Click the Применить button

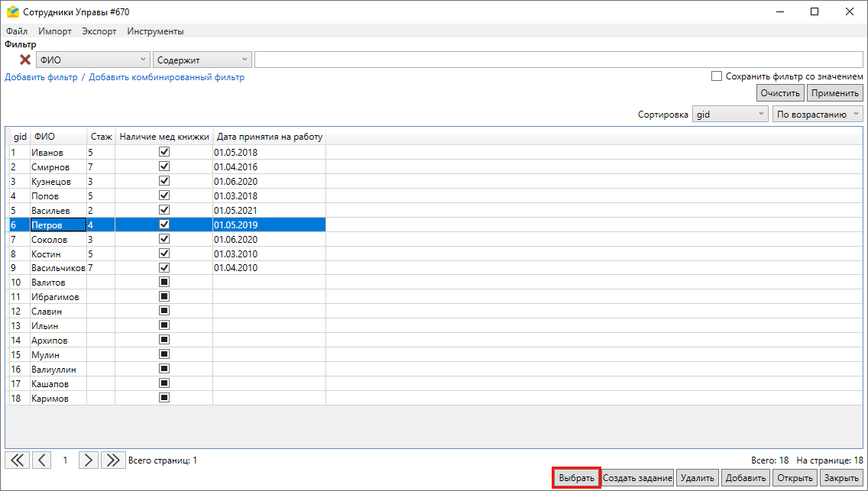coord(835,93)
